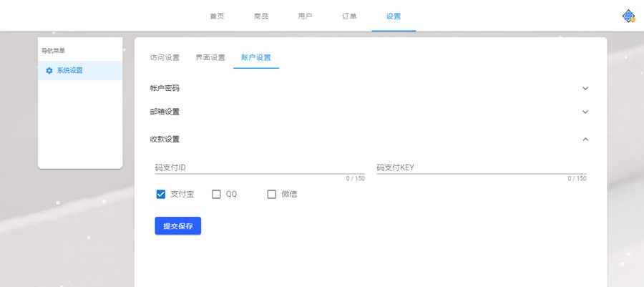Image resolution: width=644 pixels, height=287 pixels.
Task: Select 系统设置 in the navigation menu
Action: [70, 70]
